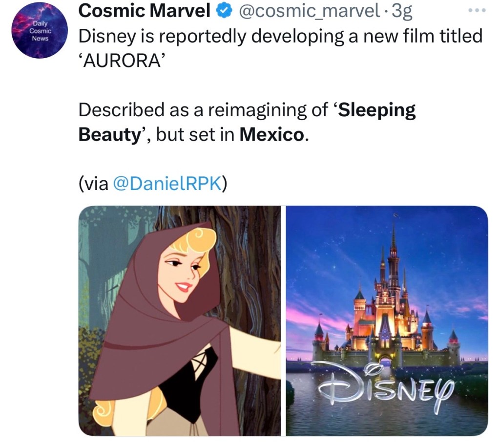Open the Disney castle image
Screen dimensions: 500x448
tap(387, 320)
